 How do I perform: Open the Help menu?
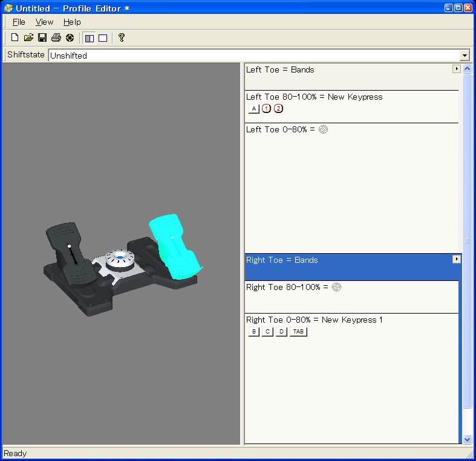[x=72, y=22]
